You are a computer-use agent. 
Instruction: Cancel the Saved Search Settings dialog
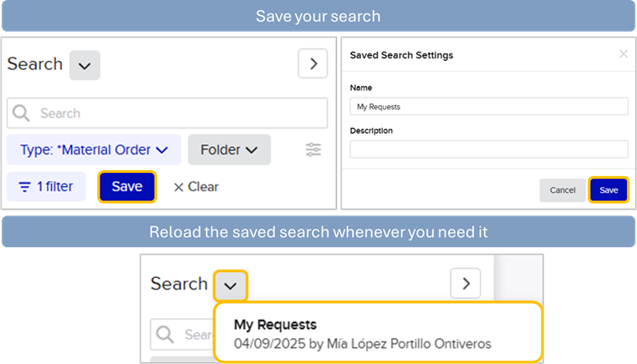click(x=563, y=190)
